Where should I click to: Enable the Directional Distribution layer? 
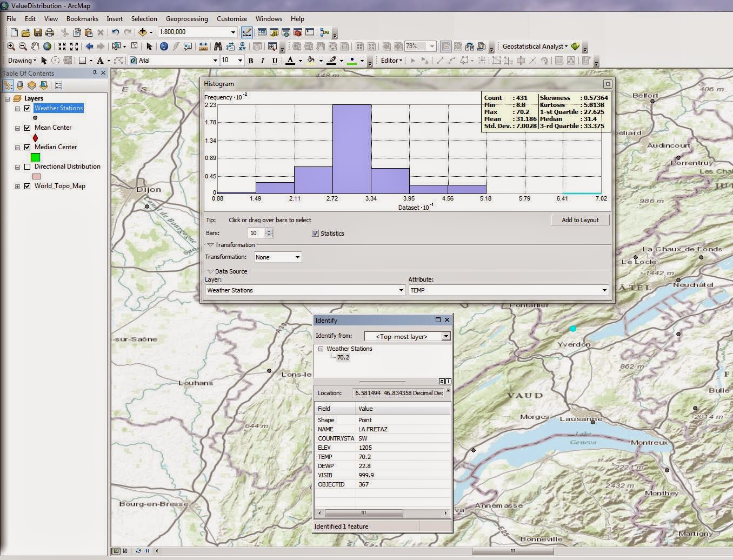click(x=28, y=166)
